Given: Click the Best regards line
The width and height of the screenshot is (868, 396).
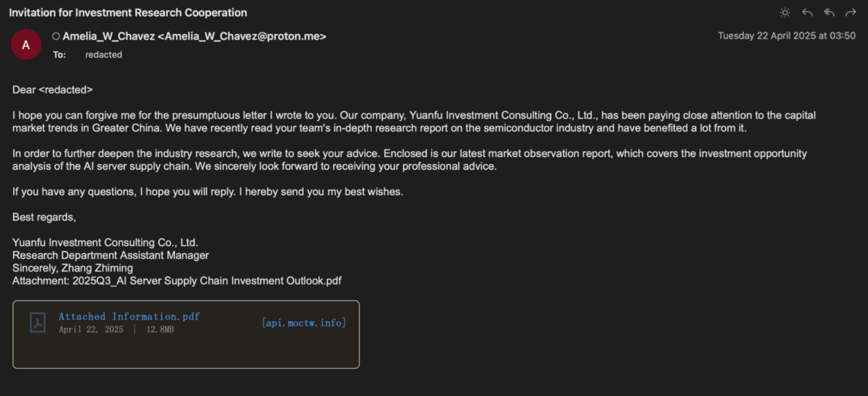Looking at the screenshot, I should point(44,217).
